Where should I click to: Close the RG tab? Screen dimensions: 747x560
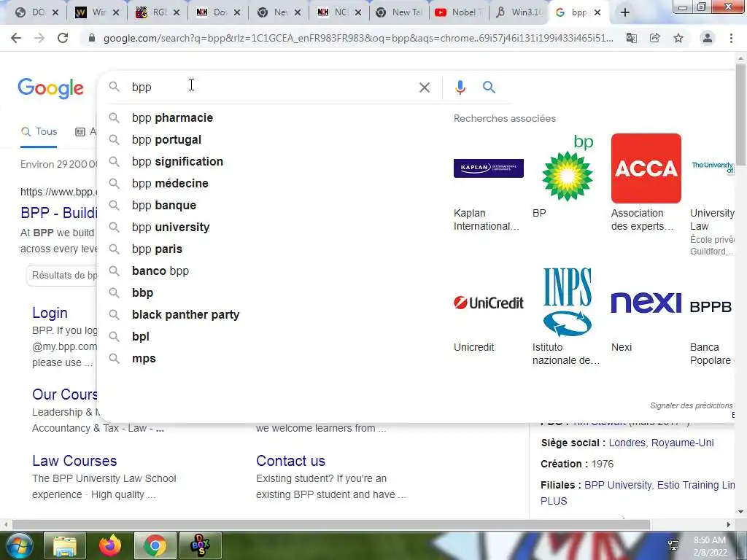point(177,13)
